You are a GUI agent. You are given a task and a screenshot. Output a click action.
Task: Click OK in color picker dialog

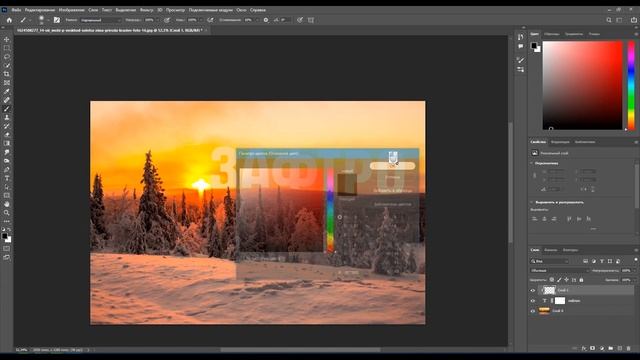392,166
